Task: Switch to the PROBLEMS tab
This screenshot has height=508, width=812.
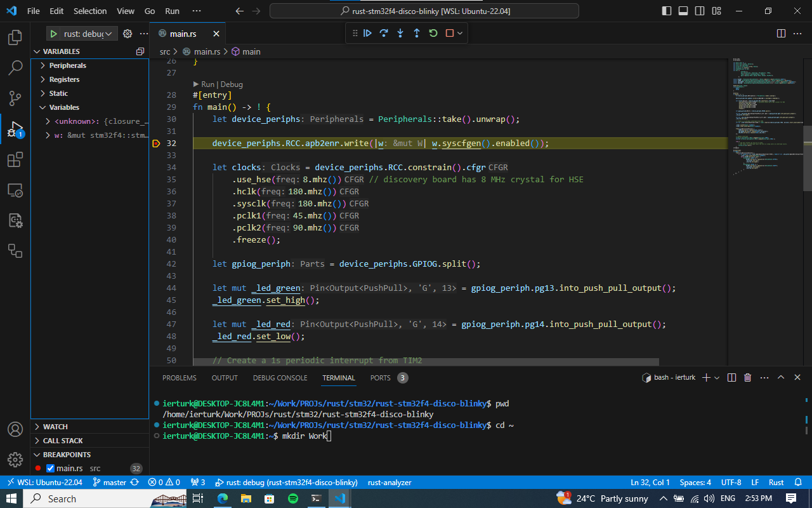Action: coord(180,378)
